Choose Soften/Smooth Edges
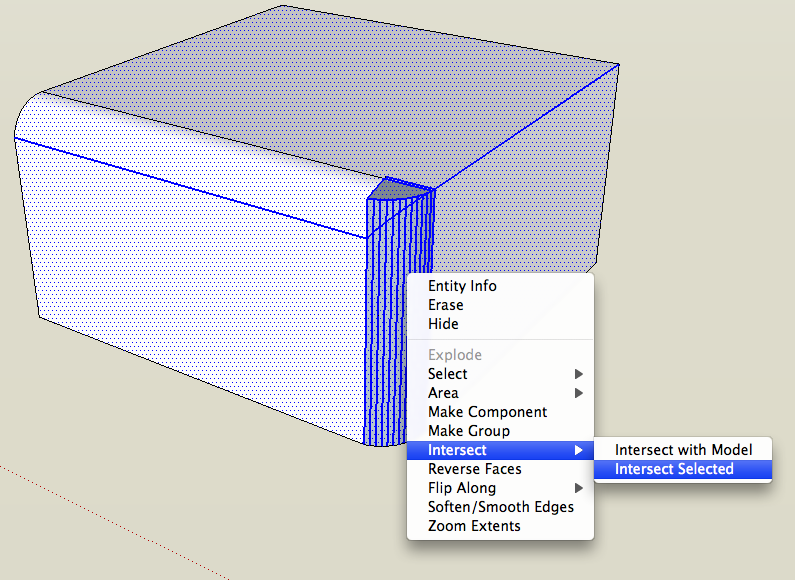The height and width of the screenshot is (580, 795). [500, 507]
